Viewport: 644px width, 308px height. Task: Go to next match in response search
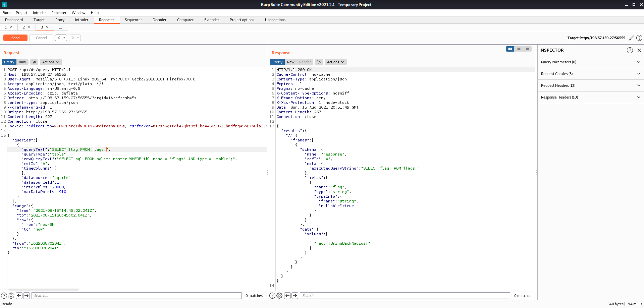pyautogui.click(x=295, y=296)
